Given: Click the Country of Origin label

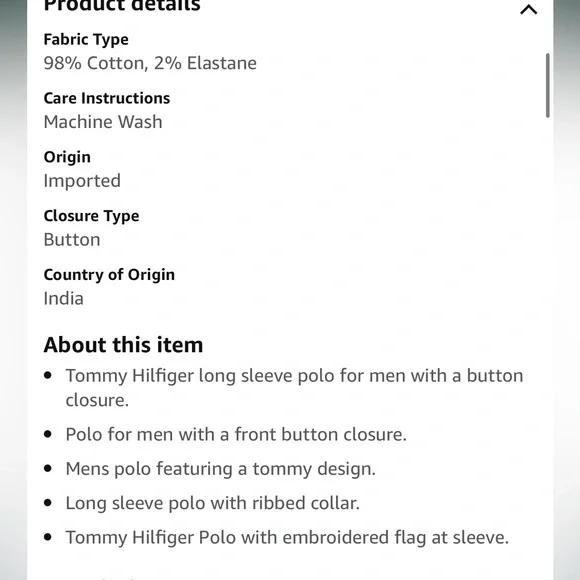Looking at the screenshot, I should pos(109,275).
